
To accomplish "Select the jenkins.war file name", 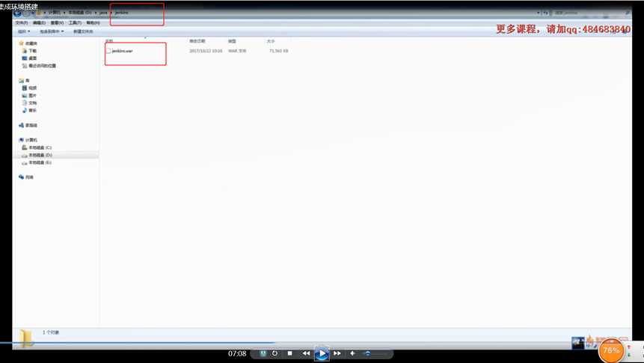I will pyautogui.click(x=122, y=51).
